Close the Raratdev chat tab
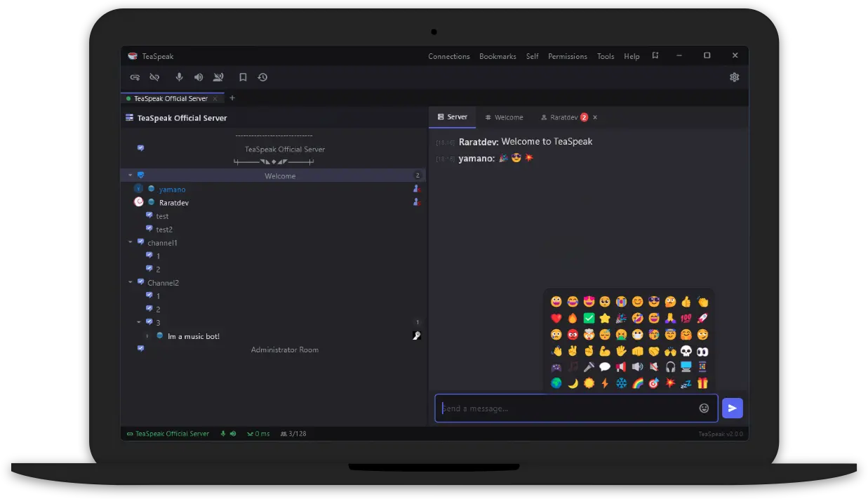This screenshot has height=499, width=868. click(595, 117)
